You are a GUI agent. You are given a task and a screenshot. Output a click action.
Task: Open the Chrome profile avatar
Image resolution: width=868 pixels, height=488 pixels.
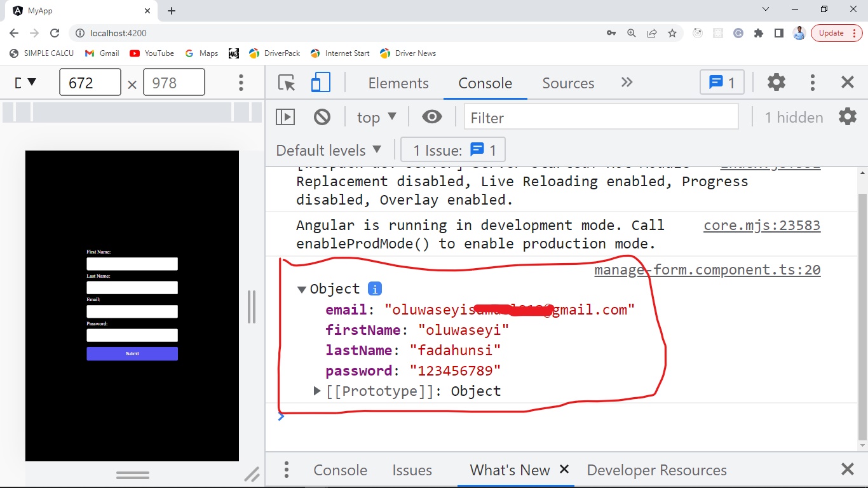(x=799, y=33)
